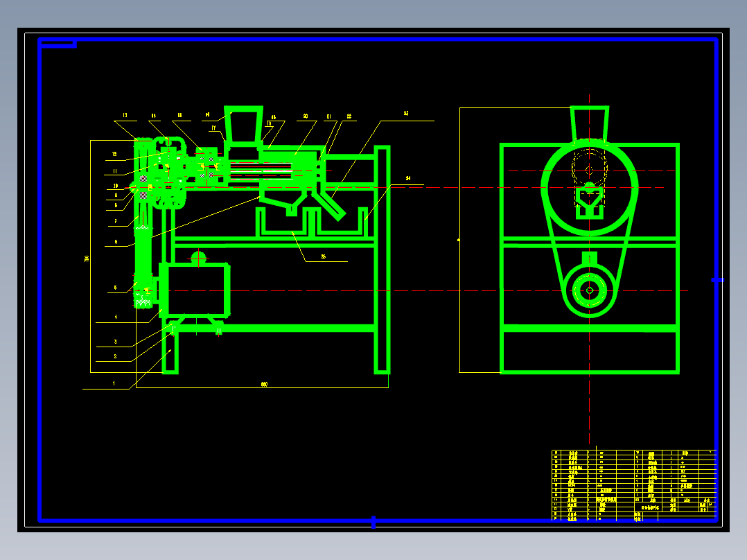Select part callout number 12
This screenshot has width=747, height=560.
[114, 154]
